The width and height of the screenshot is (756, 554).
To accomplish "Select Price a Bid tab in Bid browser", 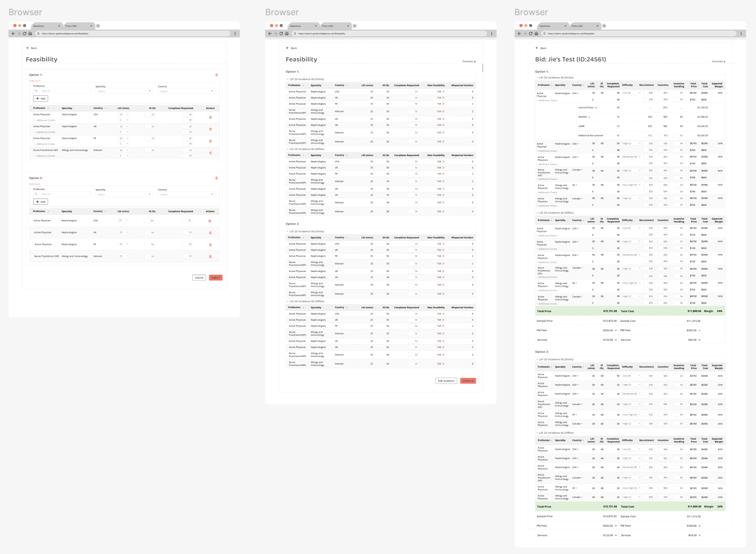I will pyautogui.click(x=577, y=26).
